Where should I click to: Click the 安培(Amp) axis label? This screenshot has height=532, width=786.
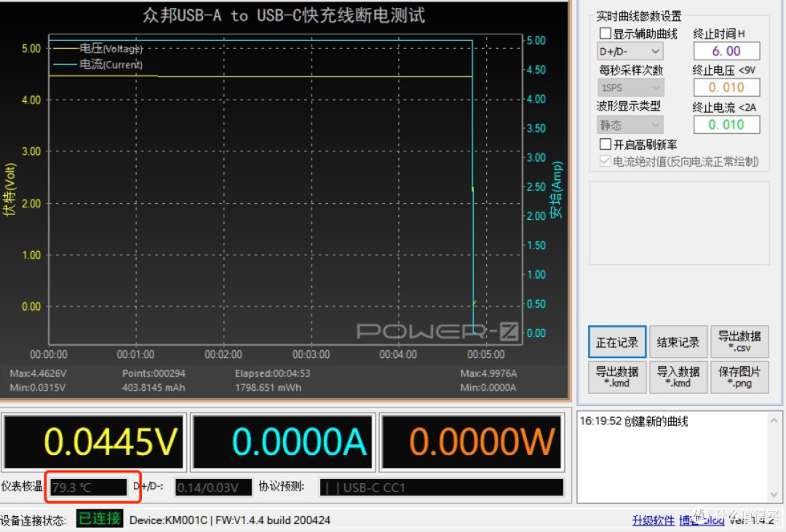click(x=557, y=189)
